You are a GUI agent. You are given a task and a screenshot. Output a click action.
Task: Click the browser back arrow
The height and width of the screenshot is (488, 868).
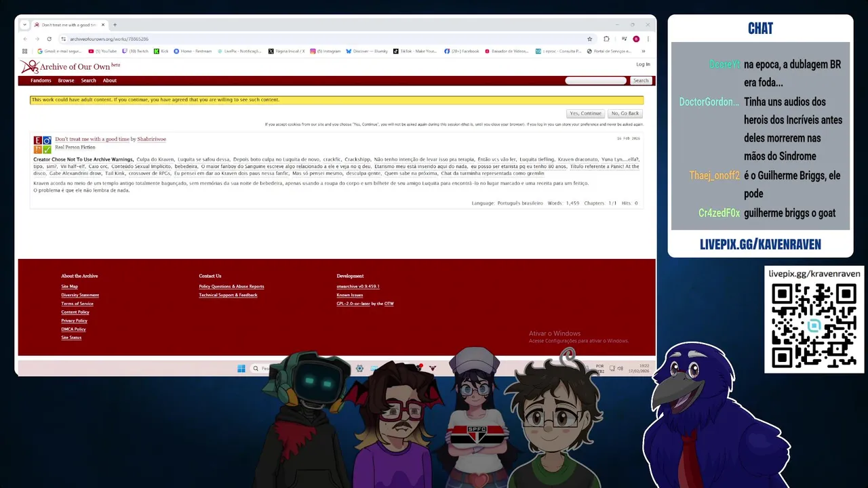coord(26,39)
